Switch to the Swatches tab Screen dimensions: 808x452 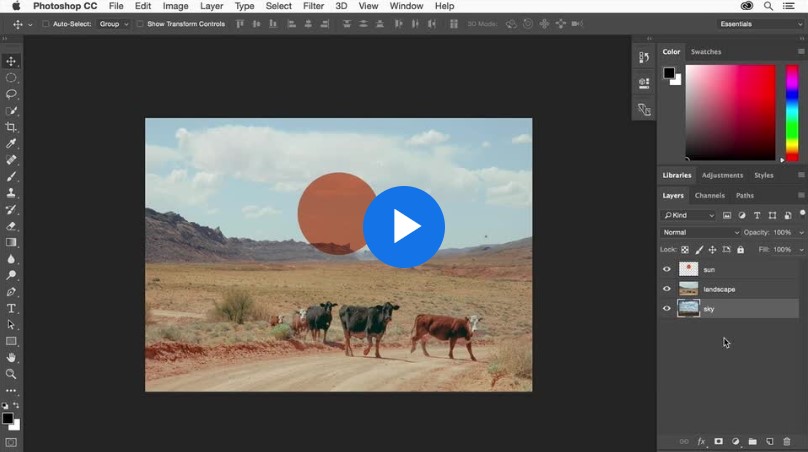pyautogui.click(x=705, y=52)
